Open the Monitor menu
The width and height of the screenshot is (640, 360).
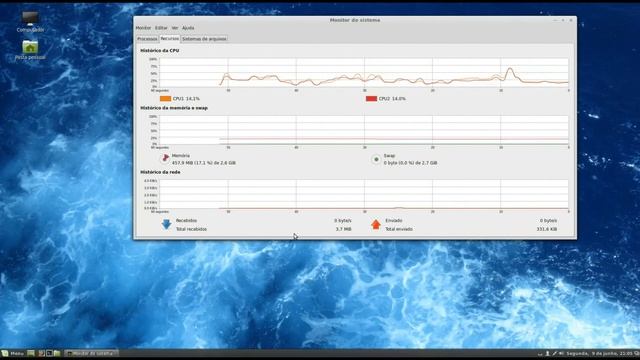point(143,28)
